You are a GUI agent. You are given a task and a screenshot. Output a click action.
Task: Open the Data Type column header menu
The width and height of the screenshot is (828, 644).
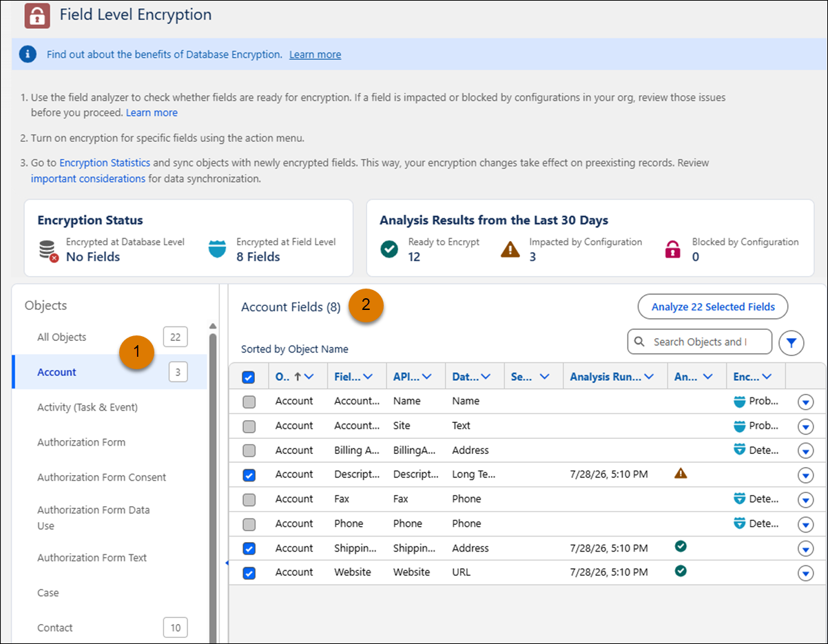tap(485, 377)
